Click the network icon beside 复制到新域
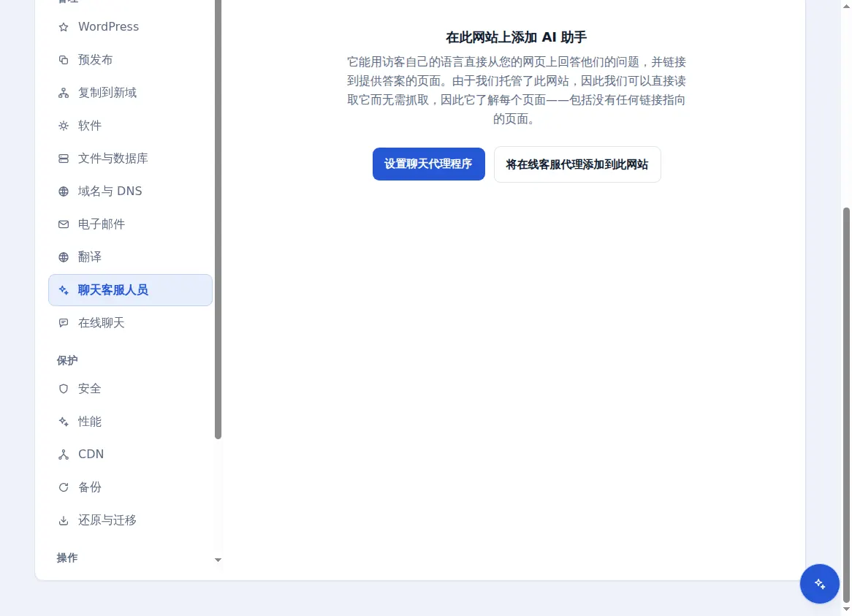This screenshot has height=616, width=852. (x=64, y=93)
